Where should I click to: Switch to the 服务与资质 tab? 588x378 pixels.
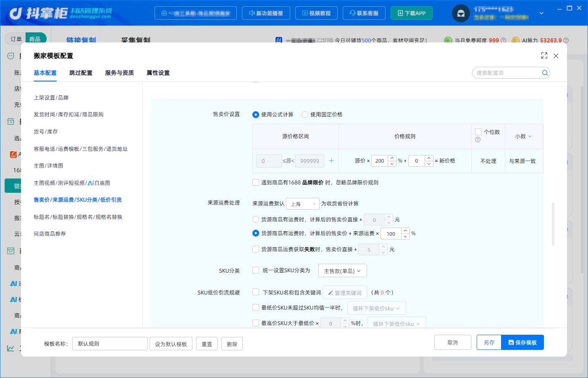click(119, 73)
